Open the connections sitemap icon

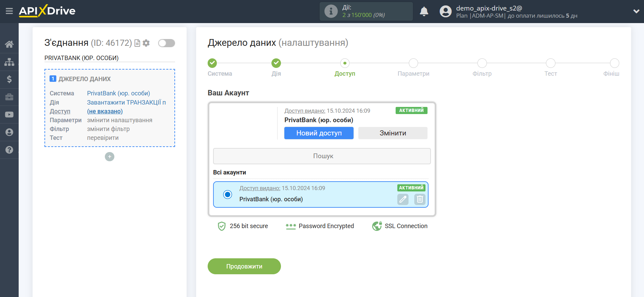click(9, 62)
